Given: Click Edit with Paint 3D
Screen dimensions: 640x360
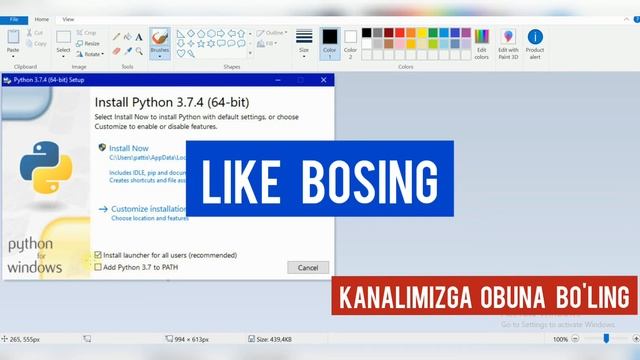Looking at the screenshot, I should coord(508,44).
